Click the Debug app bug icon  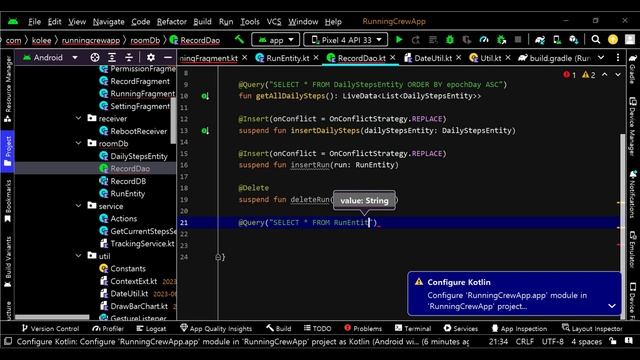pos(450,40)
